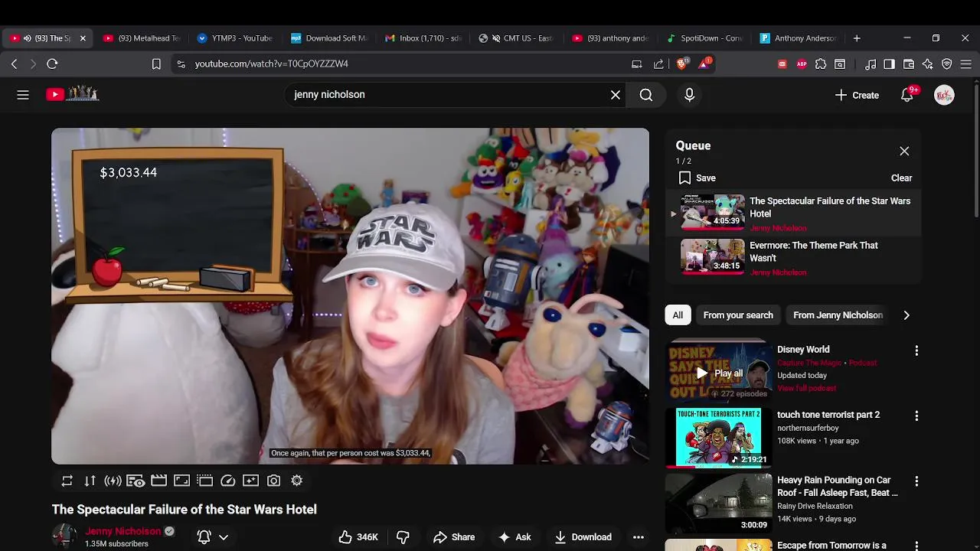
Task: Take a screenshot with the camera icon
Action: pyautogui.click(x=273, y=481)
